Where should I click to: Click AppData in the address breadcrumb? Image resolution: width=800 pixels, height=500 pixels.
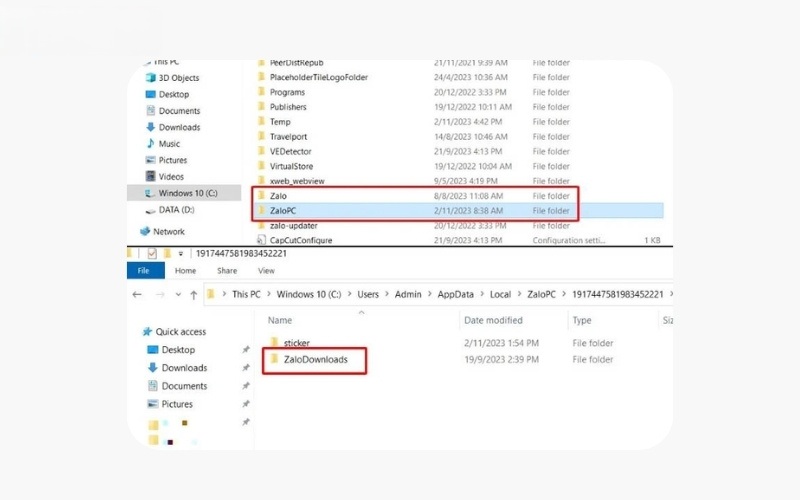point(456,294)
